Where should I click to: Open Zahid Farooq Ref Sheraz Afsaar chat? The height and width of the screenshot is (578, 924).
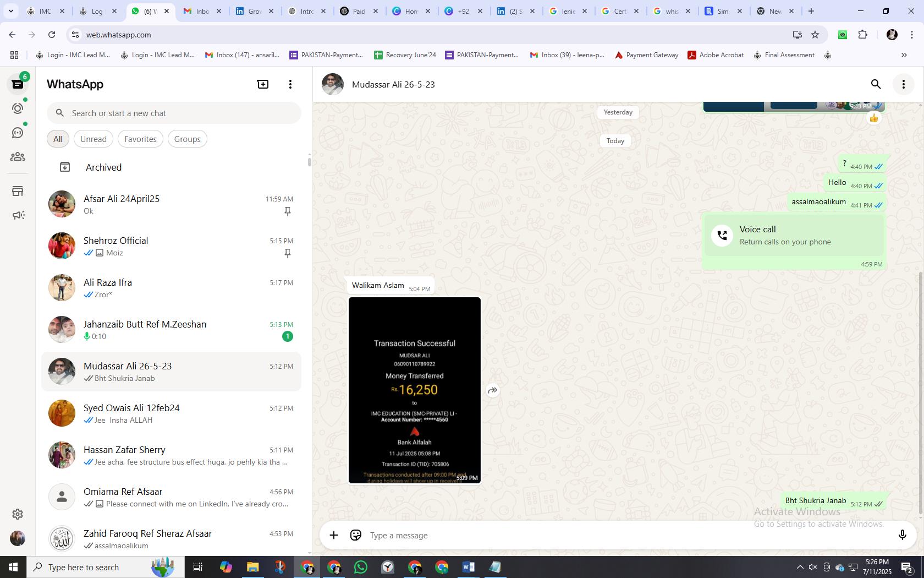[171, 539]
